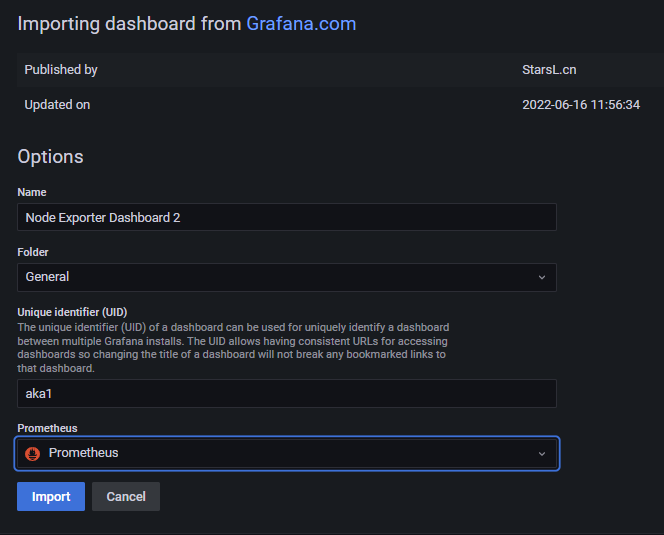The image size is (664, 535).
Task: Open the General folder dropdown
Action: tap(287, 277)
